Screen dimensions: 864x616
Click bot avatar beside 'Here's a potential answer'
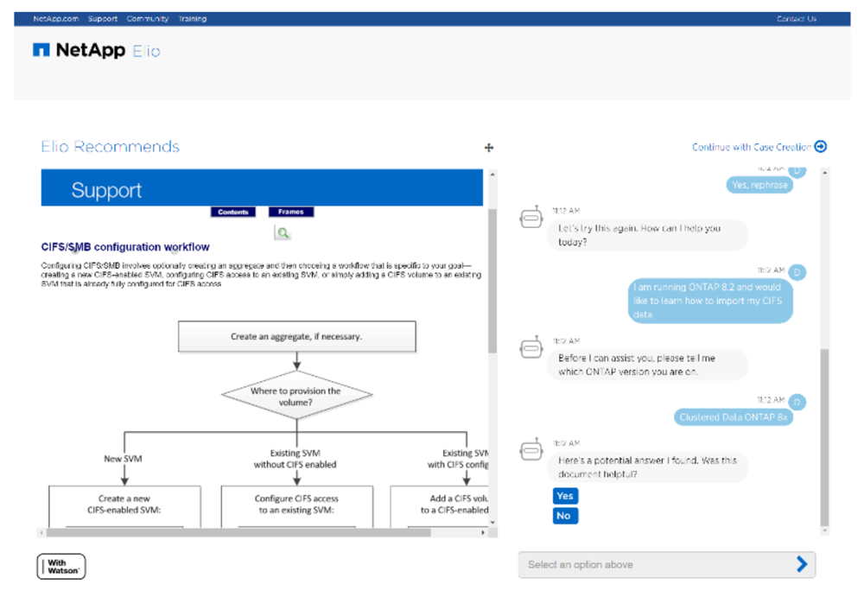coord(531,450)
